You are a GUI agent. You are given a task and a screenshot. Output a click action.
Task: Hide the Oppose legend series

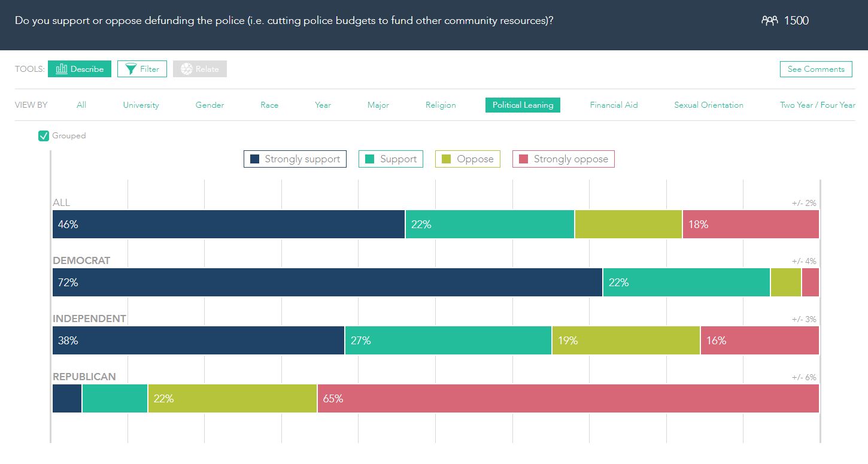[x=468, y=159]
